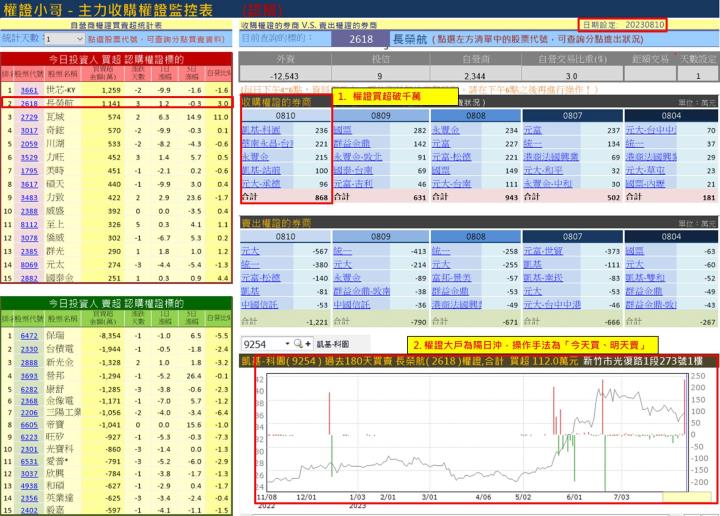Click the plus icon beside the 9254 box

(308, 343)
